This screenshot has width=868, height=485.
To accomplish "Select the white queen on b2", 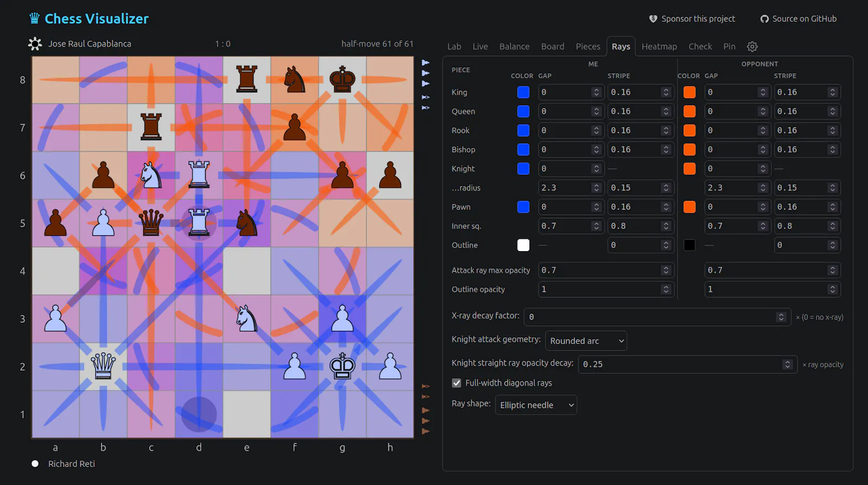I will (103, 366).
